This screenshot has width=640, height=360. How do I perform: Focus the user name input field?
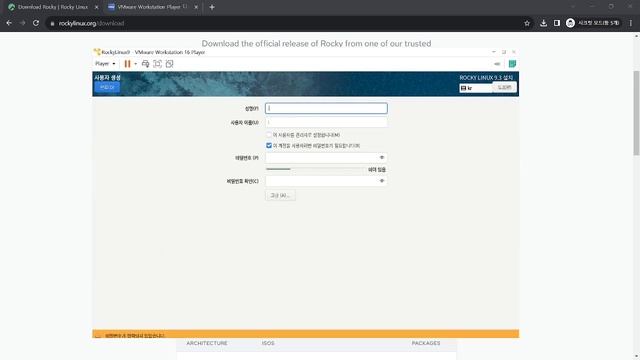point(326,122)
